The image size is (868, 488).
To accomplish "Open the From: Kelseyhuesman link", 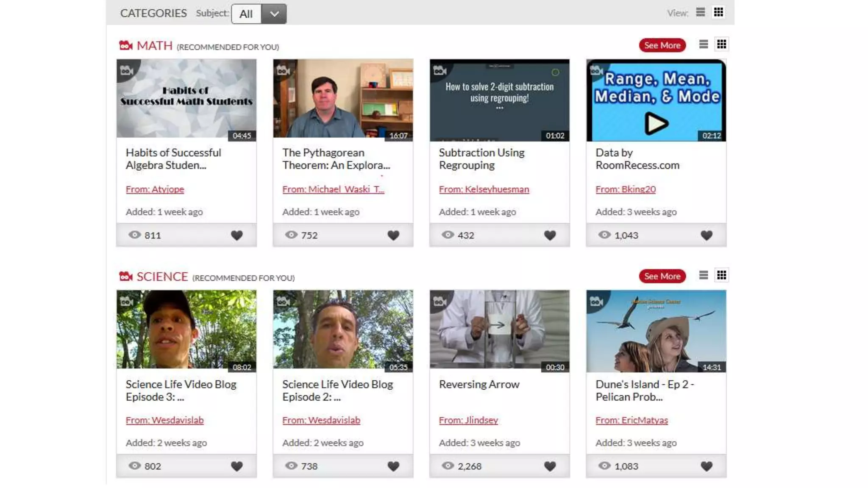I will point(484,189).
